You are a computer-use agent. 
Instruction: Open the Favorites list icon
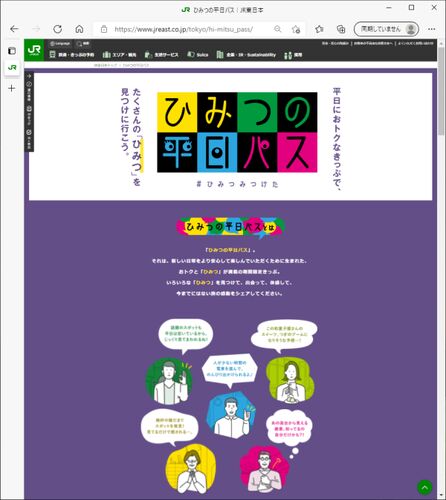319,29
